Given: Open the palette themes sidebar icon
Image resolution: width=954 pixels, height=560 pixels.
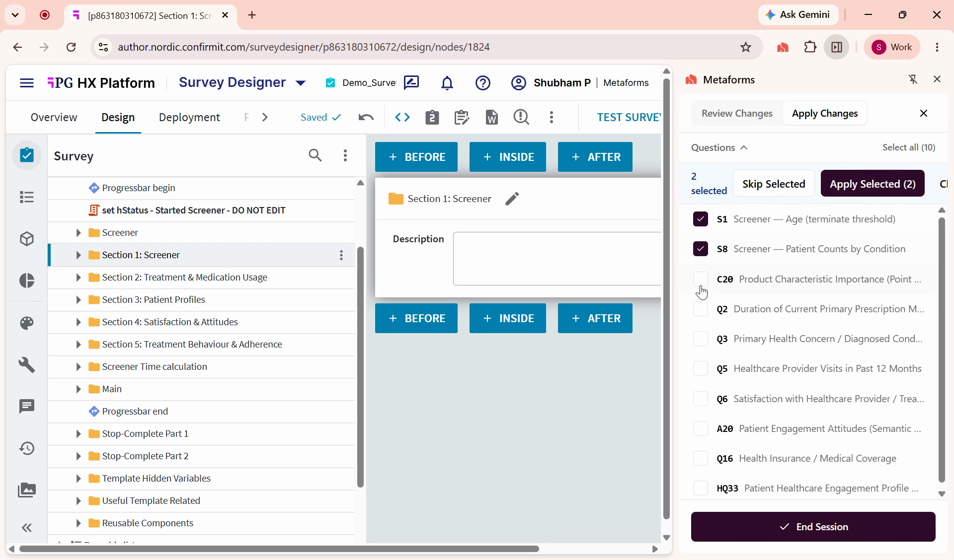Looking at the screenshot, I should (27, 323).
